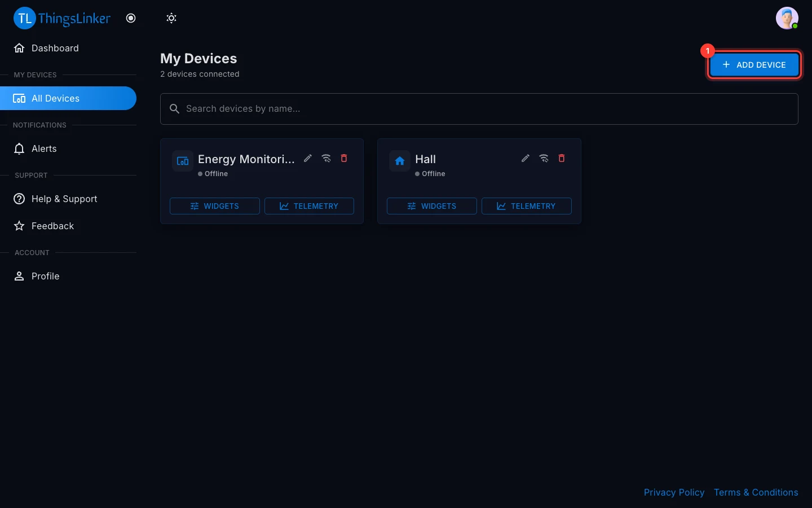Click the Energy Monitoring device icon
The width and height of the screenshot is (812, 508).
click(x=183, y=161)
